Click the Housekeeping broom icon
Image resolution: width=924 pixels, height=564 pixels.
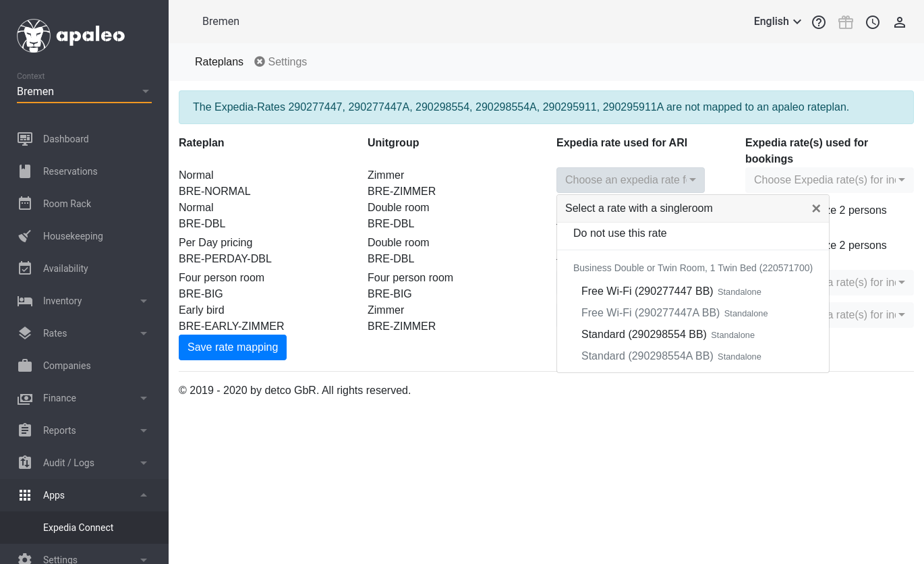25,236
